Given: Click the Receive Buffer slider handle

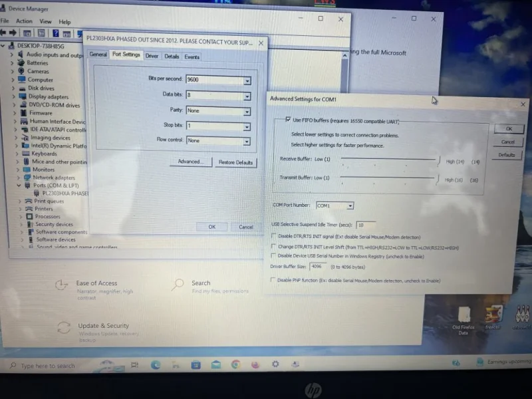Looking at the screenshot, I should pos(438,160).
